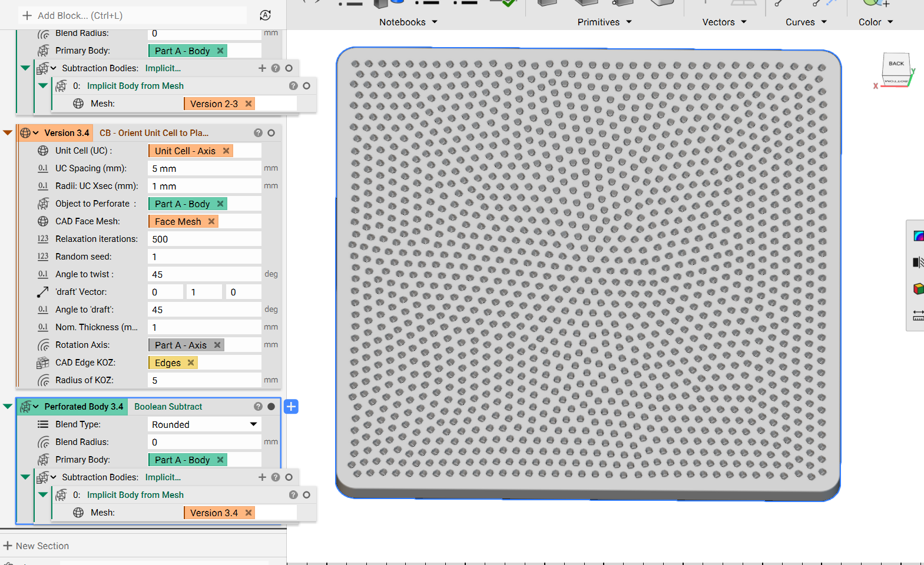
Task: Open the Notebooks menu
Action: pos(408,22)
